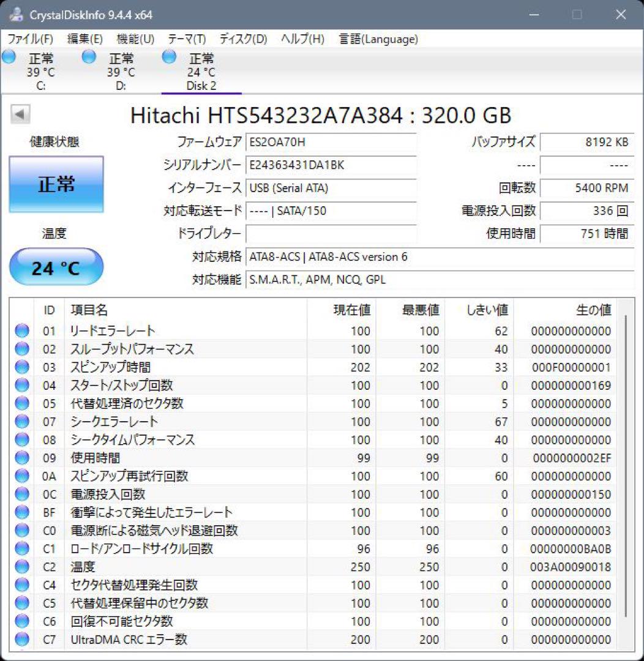
Task: Click the status icon for row 08 シークタイムパフォーマンス
Action: [22, 439]
